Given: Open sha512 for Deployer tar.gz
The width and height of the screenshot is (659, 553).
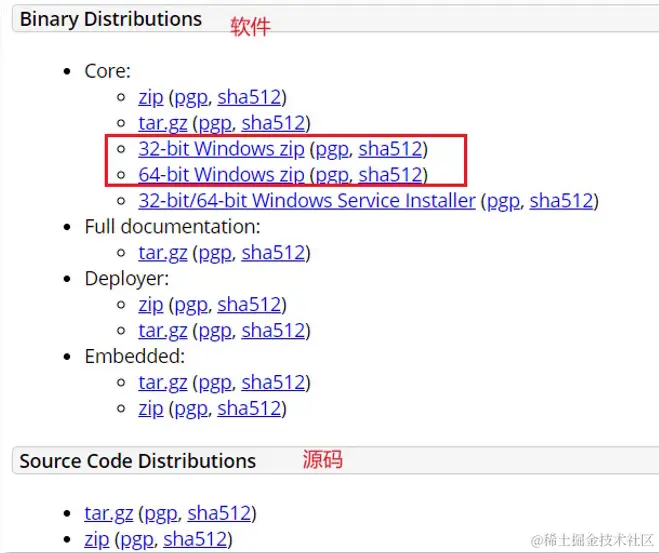Looking at the screenshot, I should click(x=273, y=331).
